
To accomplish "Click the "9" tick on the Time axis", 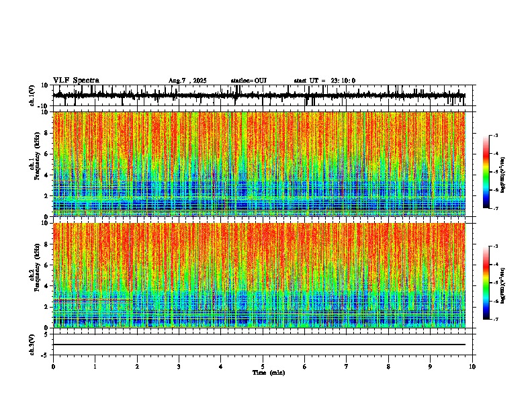I will pos(430,367).
